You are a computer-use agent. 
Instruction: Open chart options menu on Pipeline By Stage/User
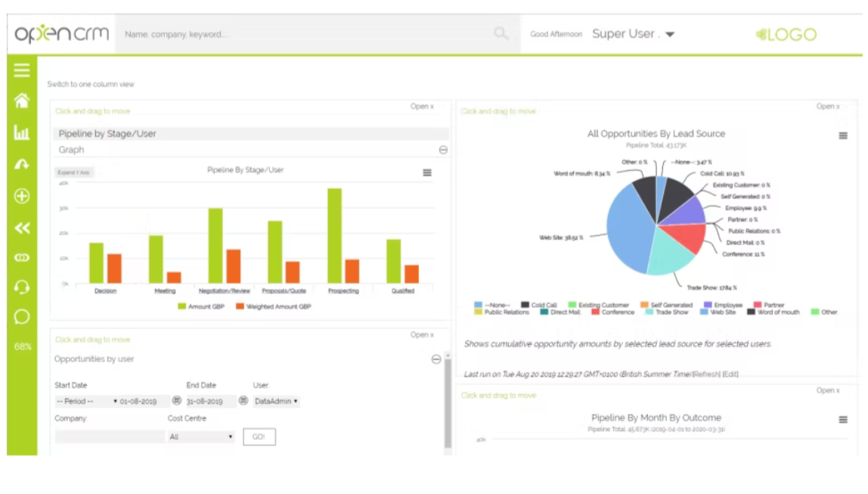[428, 173]
